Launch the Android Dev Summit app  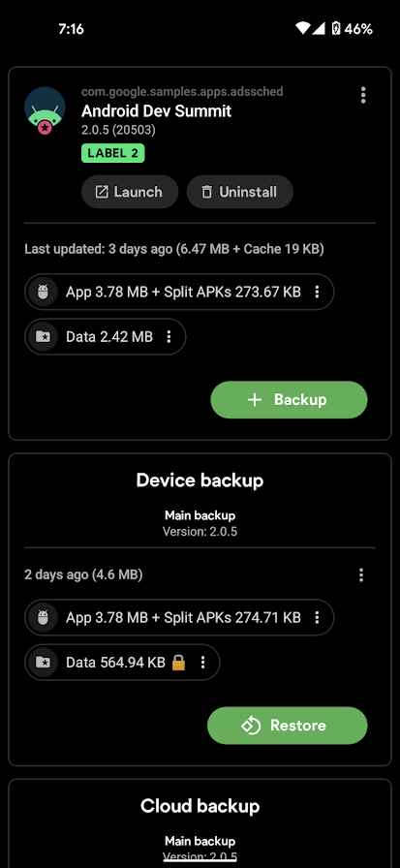130,192
